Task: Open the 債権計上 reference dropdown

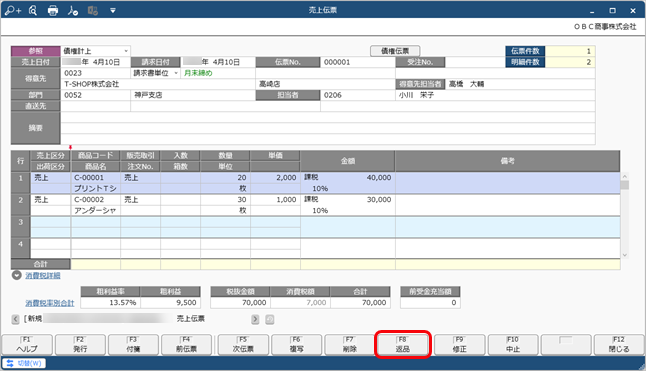Action: [126, 51]
